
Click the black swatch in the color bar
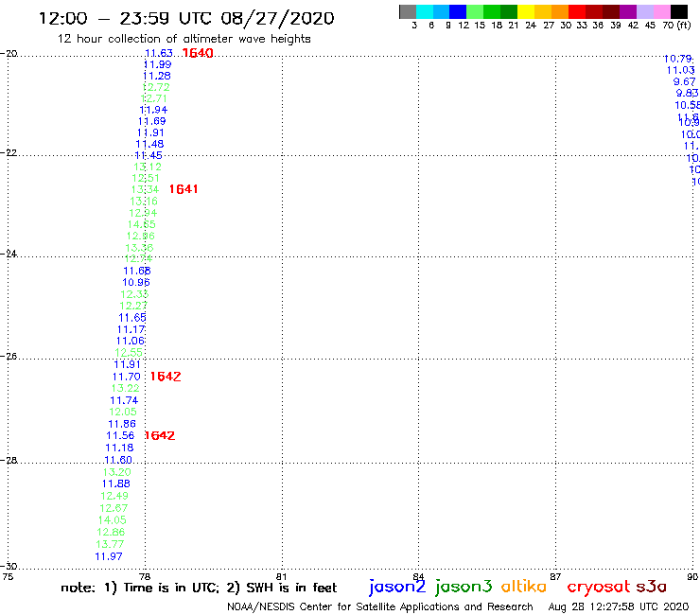(679, 11)
